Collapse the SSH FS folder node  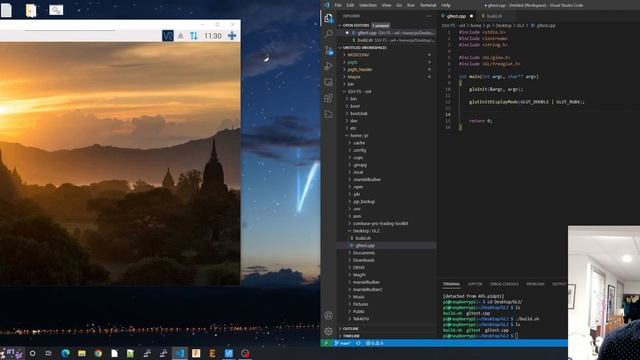tap(359, 91)
